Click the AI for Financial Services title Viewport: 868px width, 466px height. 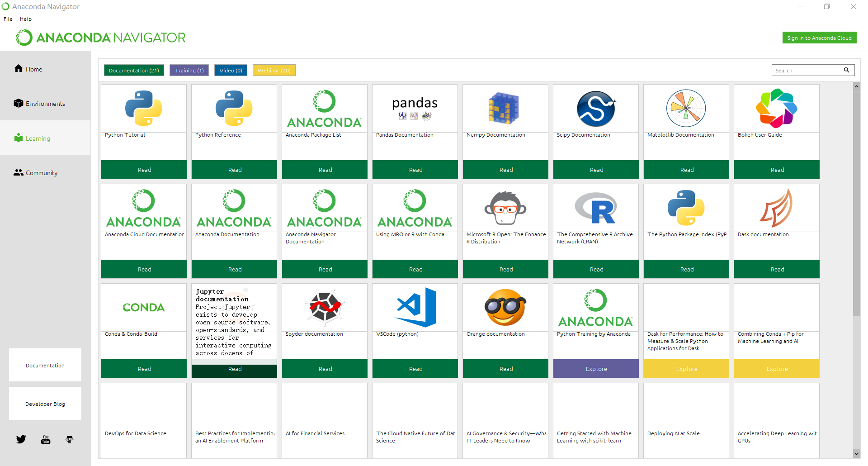pyautogui.click(x=315, y=433)
